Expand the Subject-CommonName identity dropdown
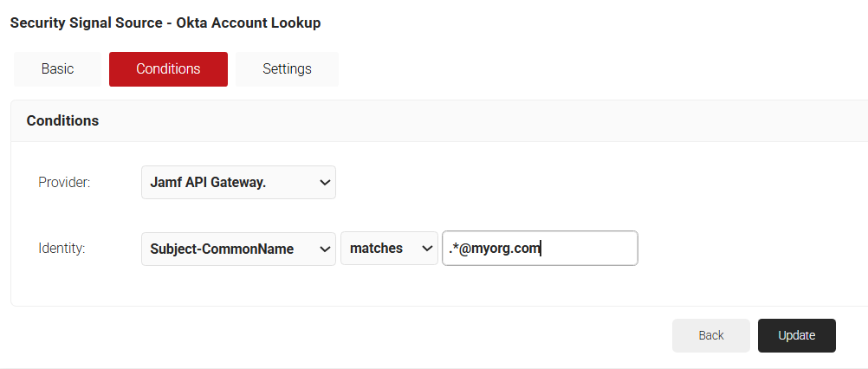 [238, 249]
